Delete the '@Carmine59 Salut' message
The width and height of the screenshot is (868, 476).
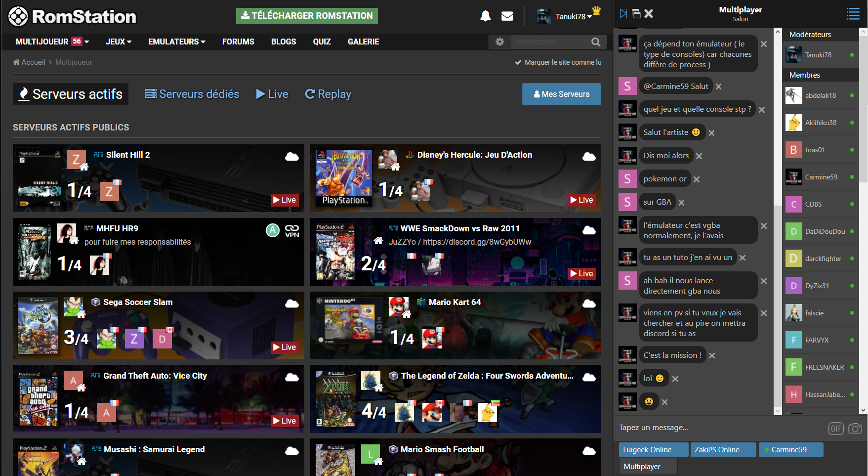point(719,87)
